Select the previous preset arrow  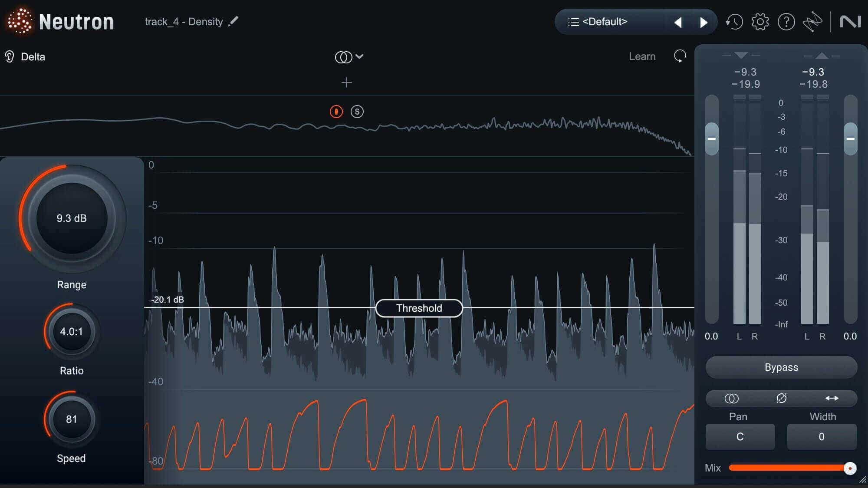click(x=678, y=22)
